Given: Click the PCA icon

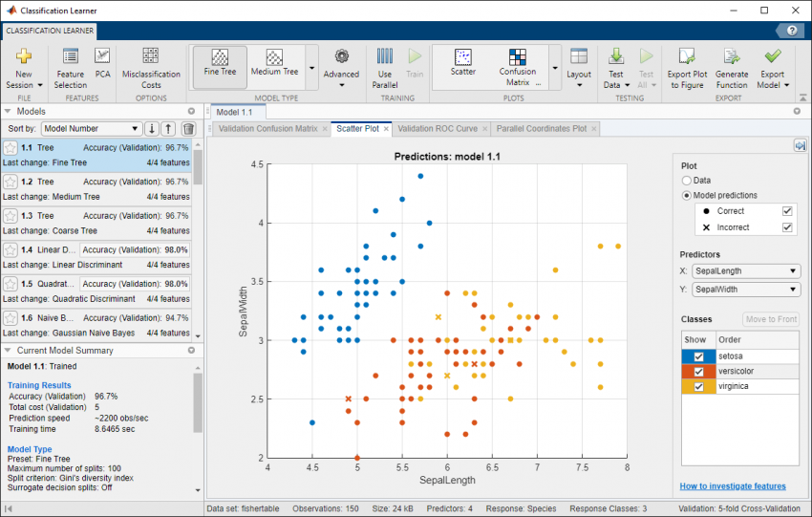Looking at the screenshot, I should (102, 57).
